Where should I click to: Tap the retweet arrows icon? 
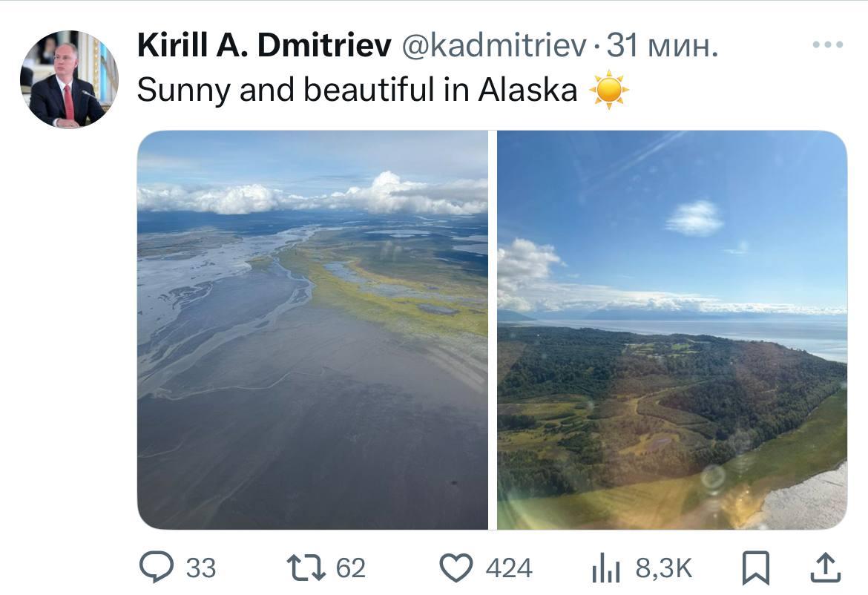click(x=305, y=568)
